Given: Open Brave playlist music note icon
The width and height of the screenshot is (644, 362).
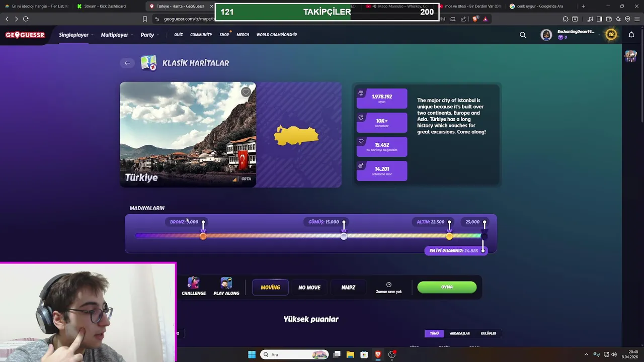Looking at the screenshot, I should click(x=590, y=19).
